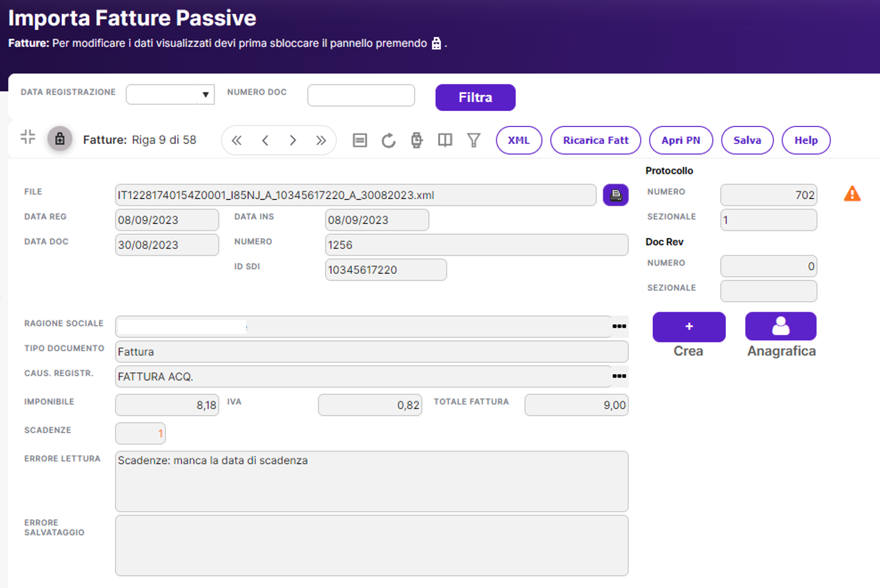This screenshot has width=880, height=588.
Task: Click the Protocollo Sezionale field
Action: coord(769,220)
